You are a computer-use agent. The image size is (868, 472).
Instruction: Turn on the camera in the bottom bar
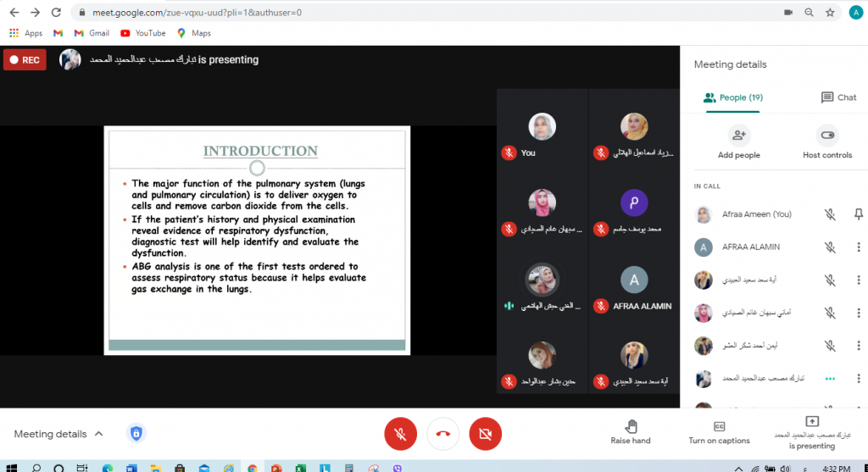click(485, 434)
